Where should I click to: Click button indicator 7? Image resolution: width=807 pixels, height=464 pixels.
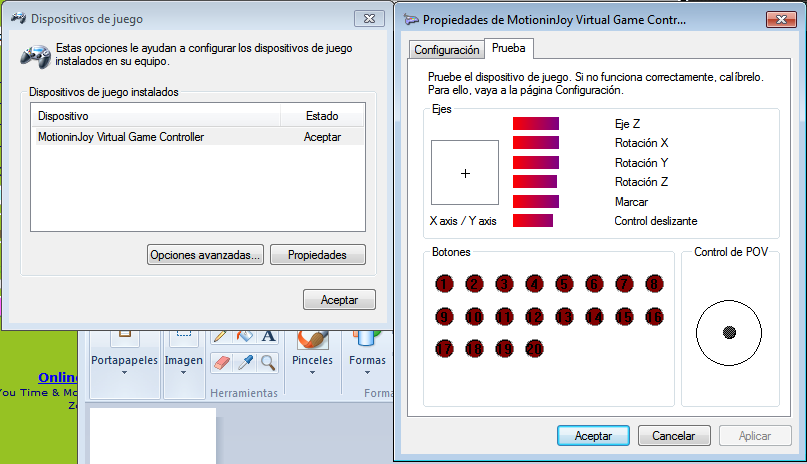point(624,283)
